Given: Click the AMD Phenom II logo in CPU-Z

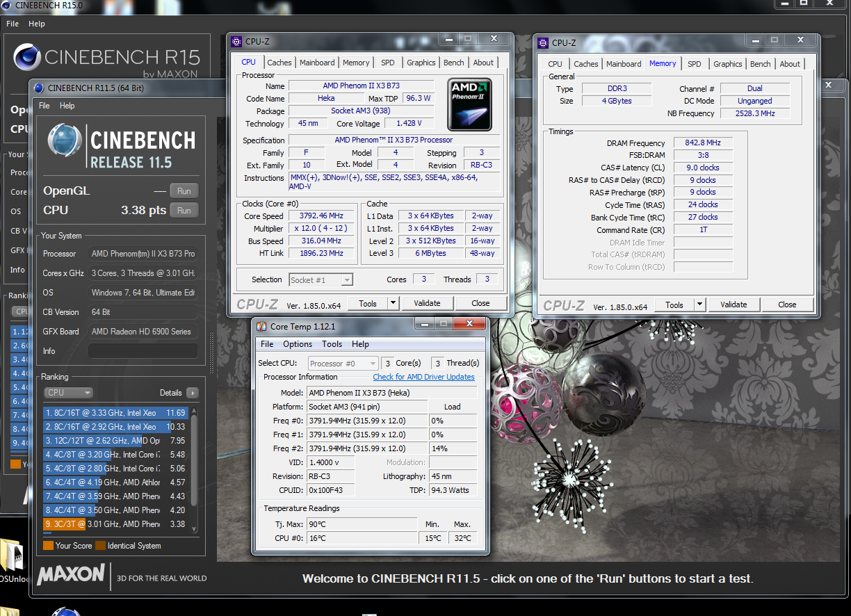Looking at the screenshot, I should pos(469,105).
